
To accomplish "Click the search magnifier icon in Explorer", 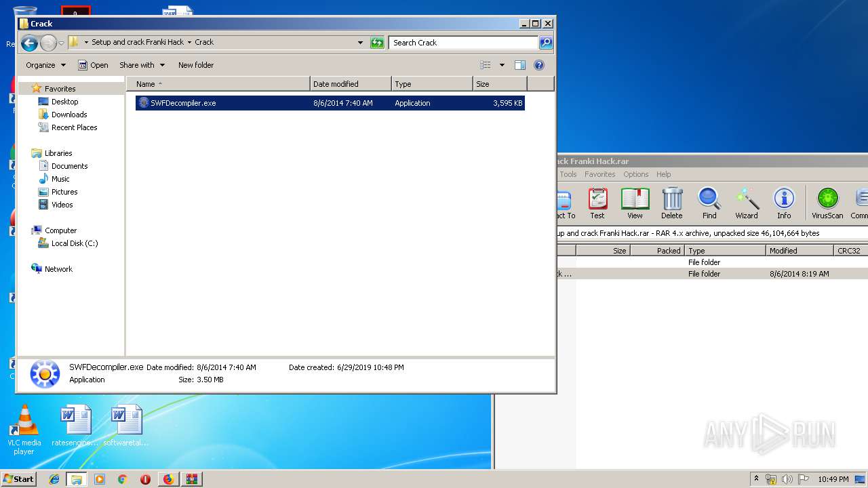I will 546,43.
